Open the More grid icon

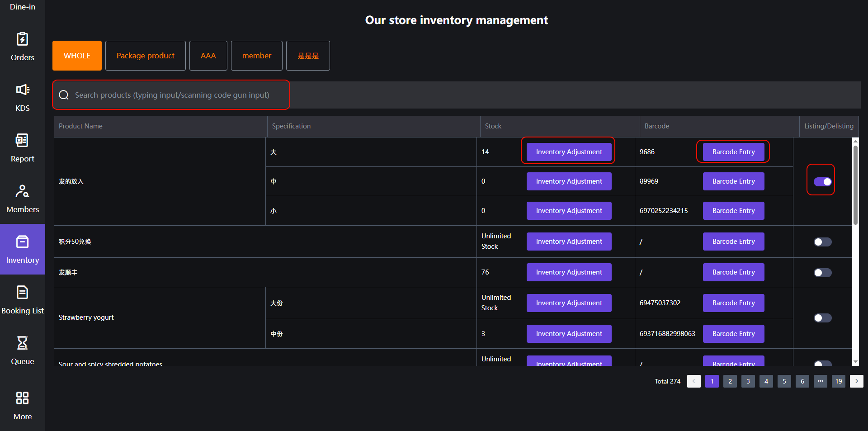pyautogui.click(x=22, y=398)
